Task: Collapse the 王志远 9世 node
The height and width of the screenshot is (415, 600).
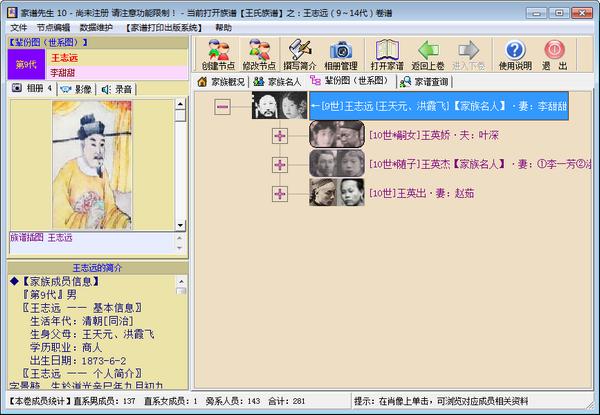Action: pos(222,106)
